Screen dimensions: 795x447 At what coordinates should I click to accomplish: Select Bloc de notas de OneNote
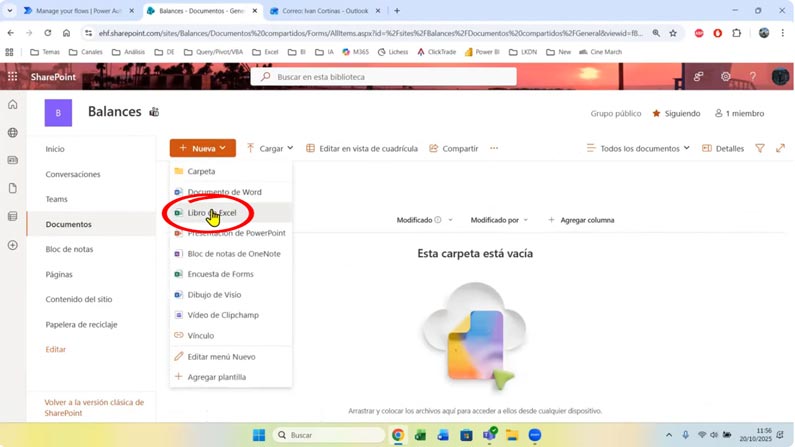231,254
